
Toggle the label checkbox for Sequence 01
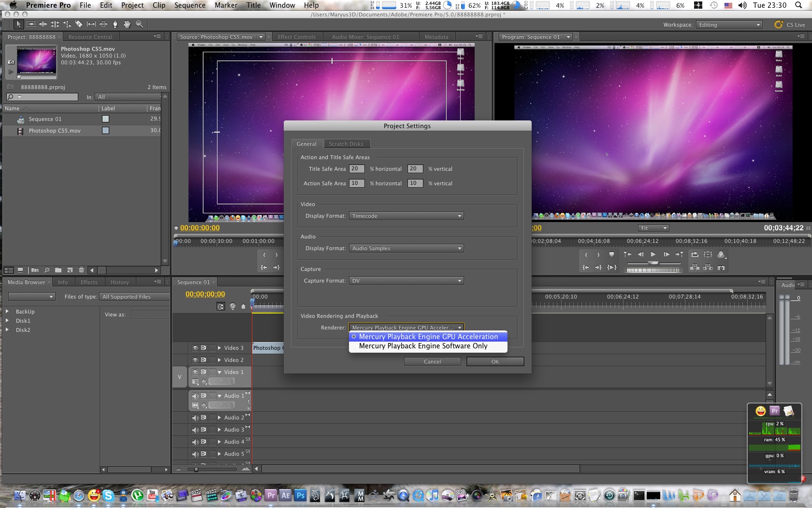[x=105, y=119]
